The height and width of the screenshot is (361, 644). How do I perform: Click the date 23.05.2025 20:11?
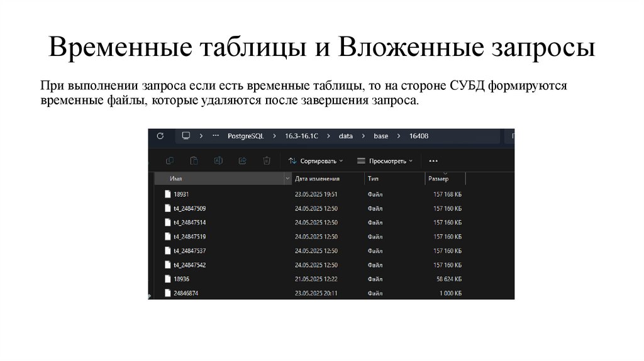click(316, 293)
